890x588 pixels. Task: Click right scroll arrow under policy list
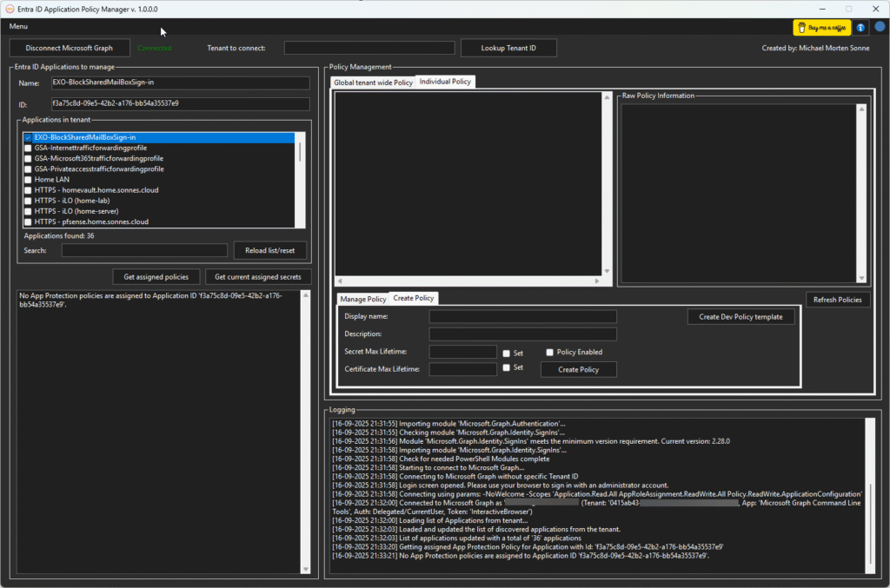(596, 281)
